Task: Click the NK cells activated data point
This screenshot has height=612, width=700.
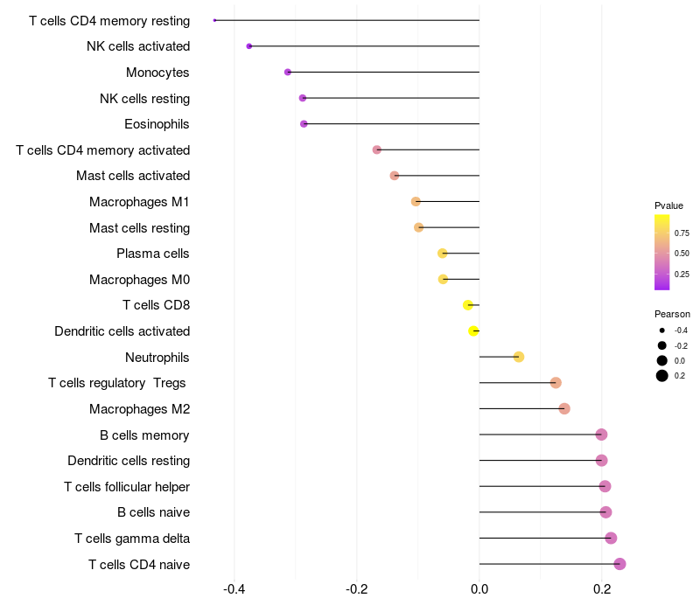Action: click(249, 45)
